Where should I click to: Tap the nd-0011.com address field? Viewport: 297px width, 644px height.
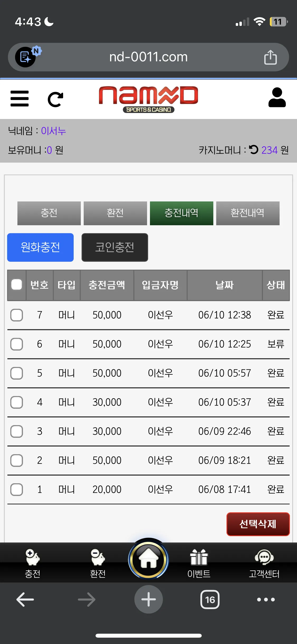tap(148, 57)
